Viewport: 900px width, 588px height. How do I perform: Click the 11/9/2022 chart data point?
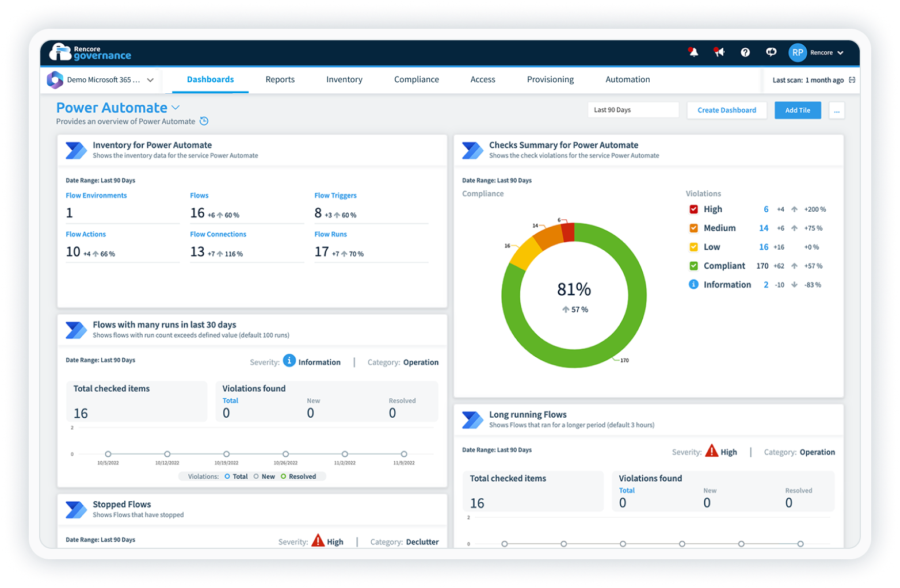tap(404, 454)
